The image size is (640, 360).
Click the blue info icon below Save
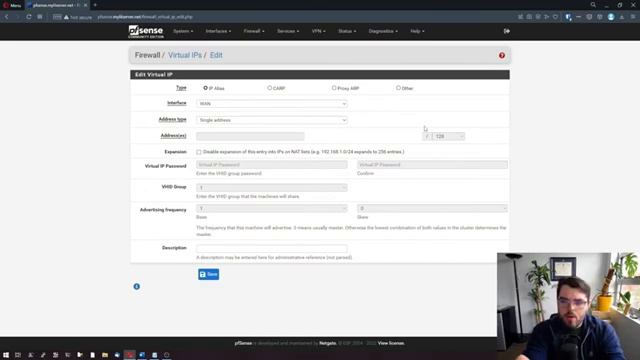click(137, 287)
